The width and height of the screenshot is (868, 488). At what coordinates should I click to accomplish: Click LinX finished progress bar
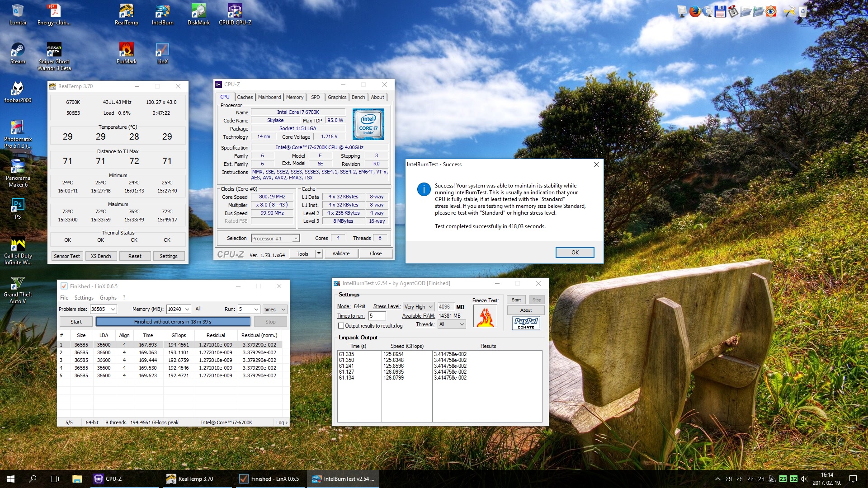[173, 322]
